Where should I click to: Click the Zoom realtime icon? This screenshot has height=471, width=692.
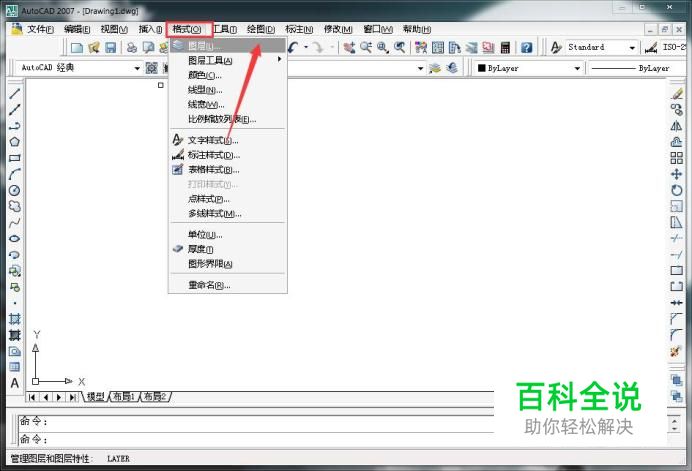point(366,47)
